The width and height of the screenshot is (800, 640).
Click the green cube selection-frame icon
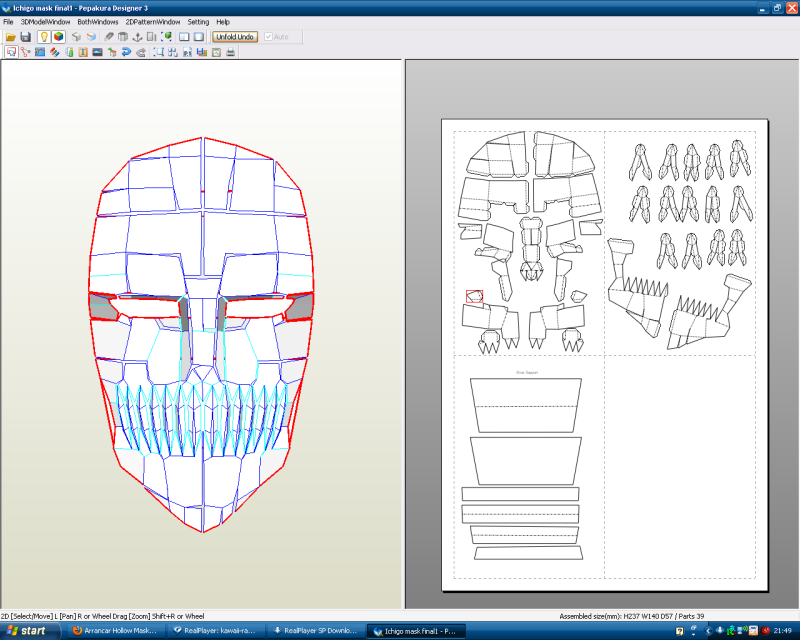[x=166, y=37]
